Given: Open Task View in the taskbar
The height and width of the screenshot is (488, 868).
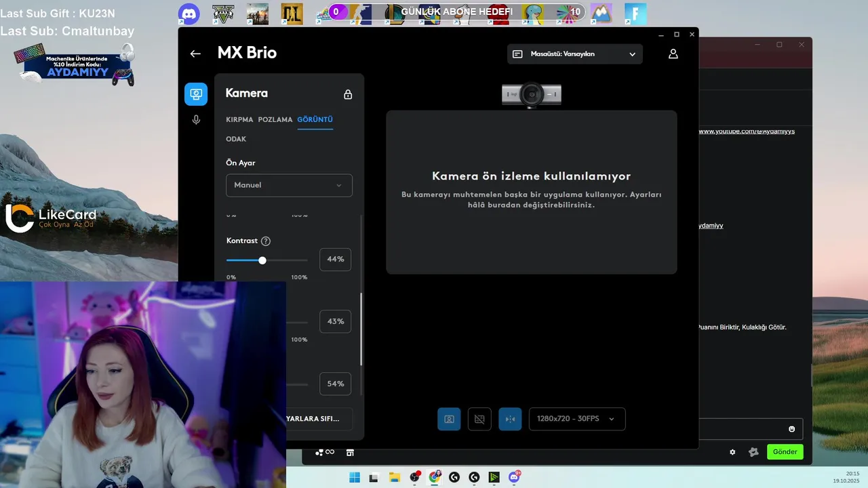Looking at the screenshot, I should 374,477.
